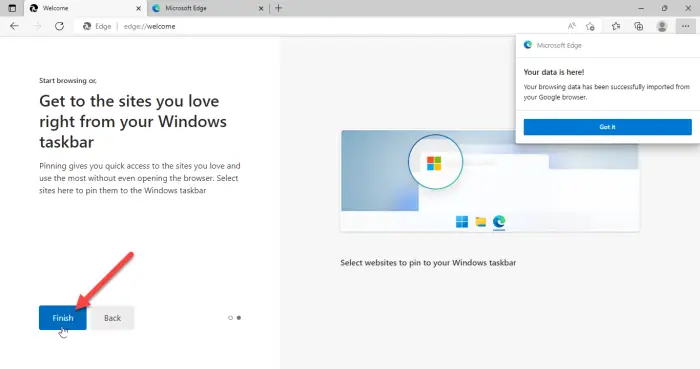Open a new tab with plus button
The image size is (700, 369).
279,8
